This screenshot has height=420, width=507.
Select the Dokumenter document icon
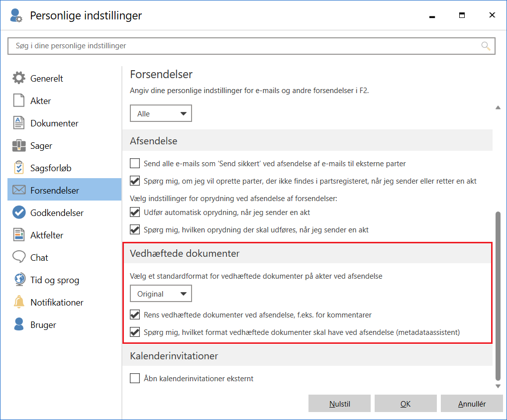tap(19, 123)
